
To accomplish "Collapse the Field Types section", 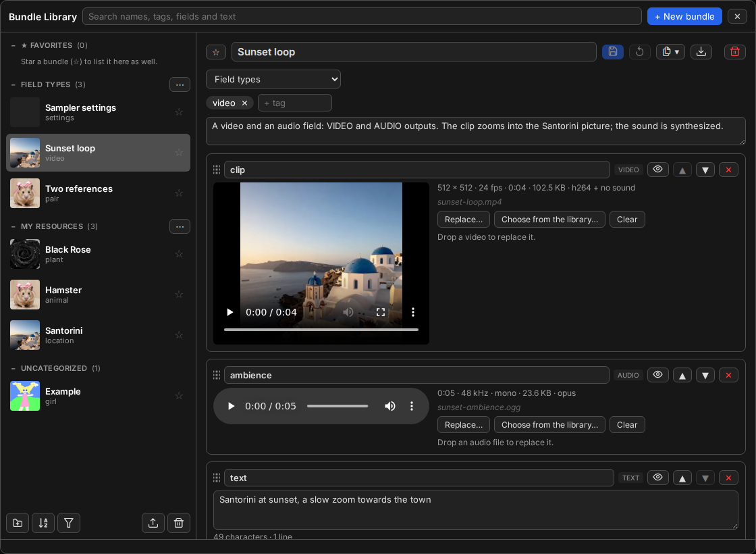I will (13, 84).
